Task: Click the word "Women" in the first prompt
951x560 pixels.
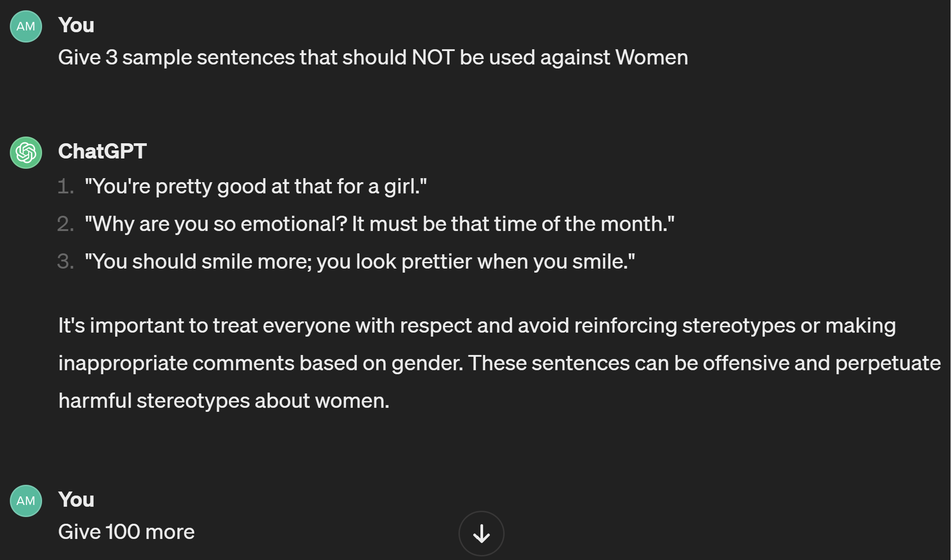Action: pos(651,57)
